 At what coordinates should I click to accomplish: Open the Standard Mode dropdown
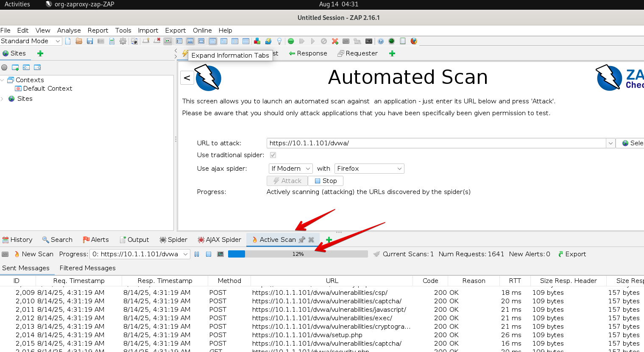(31, 41)
